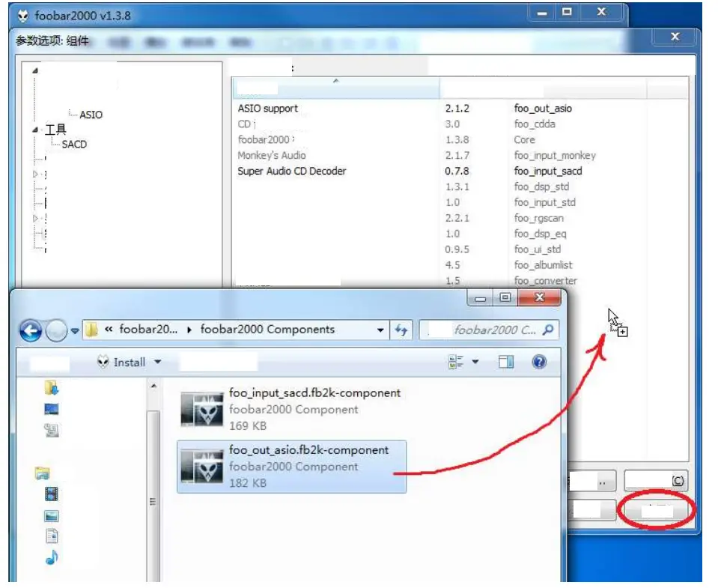Select 工具 in the preferences tree
The image size is (718, 588).
[56, 130]
